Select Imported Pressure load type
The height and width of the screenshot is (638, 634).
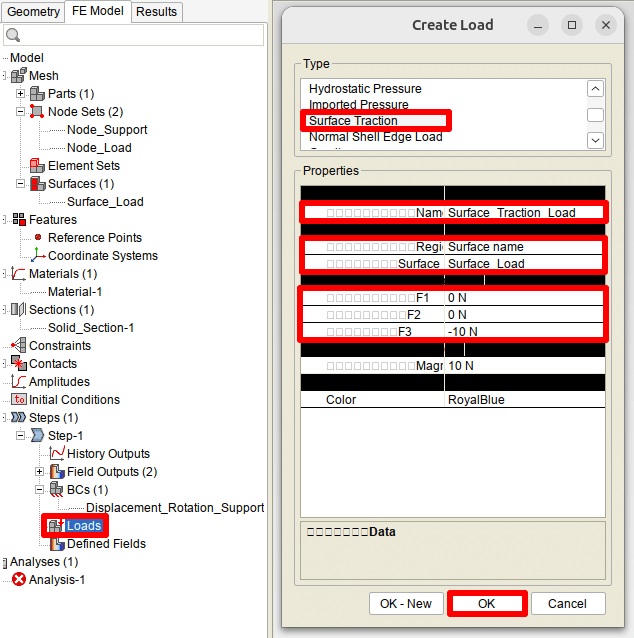tap(359, 105)
